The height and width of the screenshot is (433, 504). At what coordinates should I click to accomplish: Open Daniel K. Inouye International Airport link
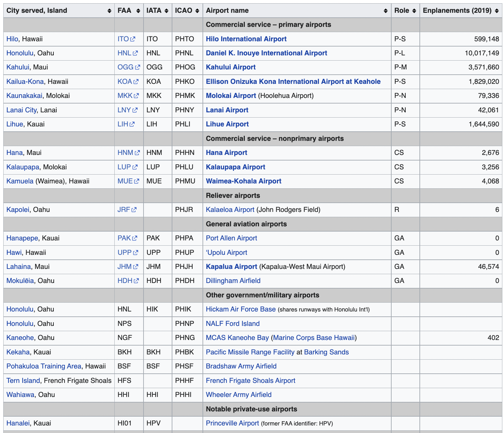tap(266, 53)
